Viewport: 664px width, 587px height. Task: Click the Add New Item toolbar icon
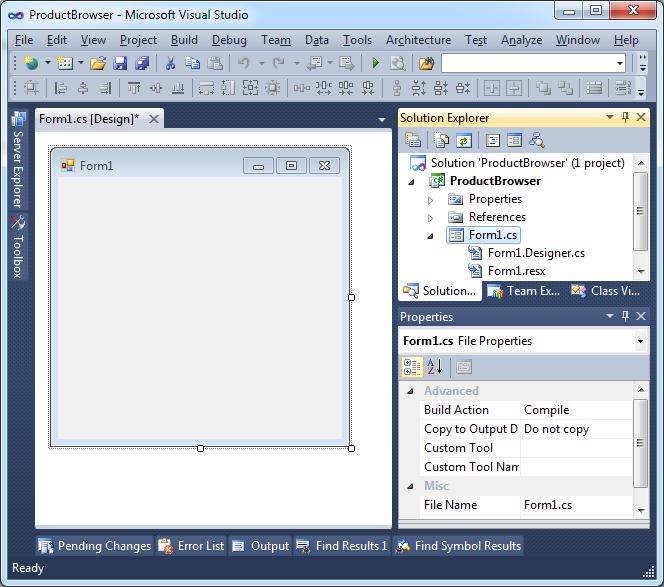(65, 64)
